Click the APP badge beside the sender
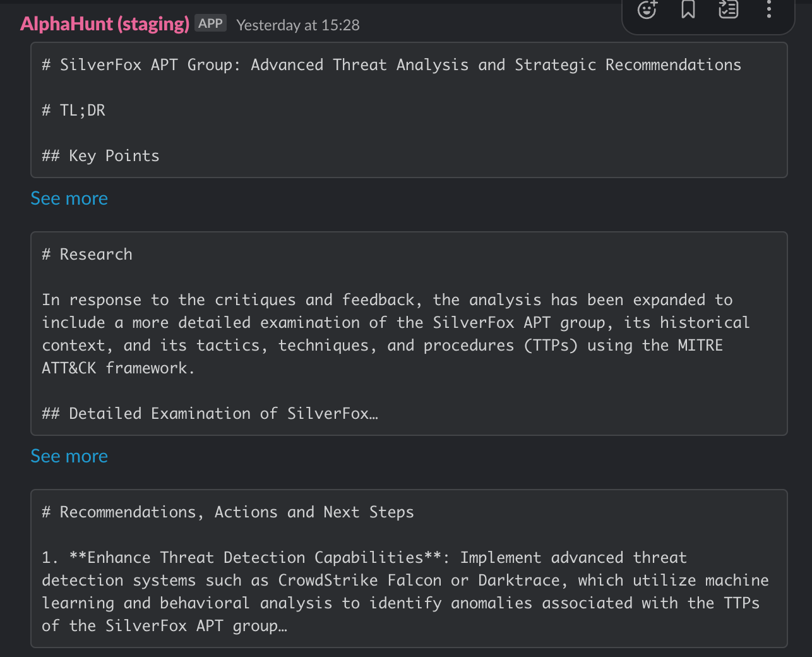812x657 pixels. click(210, 23)
